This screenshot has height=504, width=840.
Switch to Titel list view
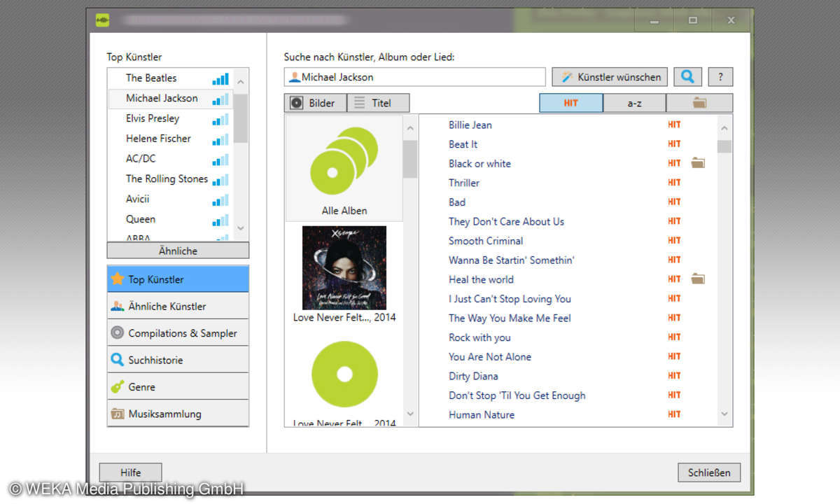pos(378,103)
